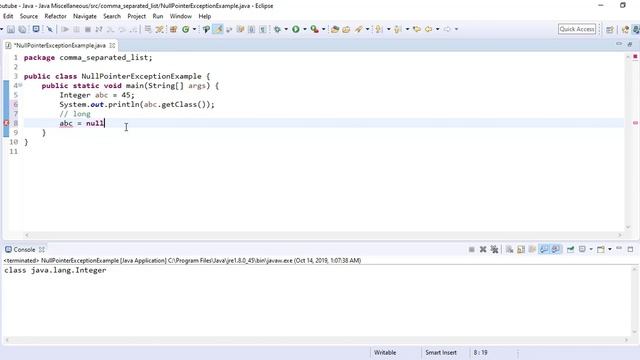640x360 pixels.
Task: Open the Open Console dropdown arrow
Action: 610,249
